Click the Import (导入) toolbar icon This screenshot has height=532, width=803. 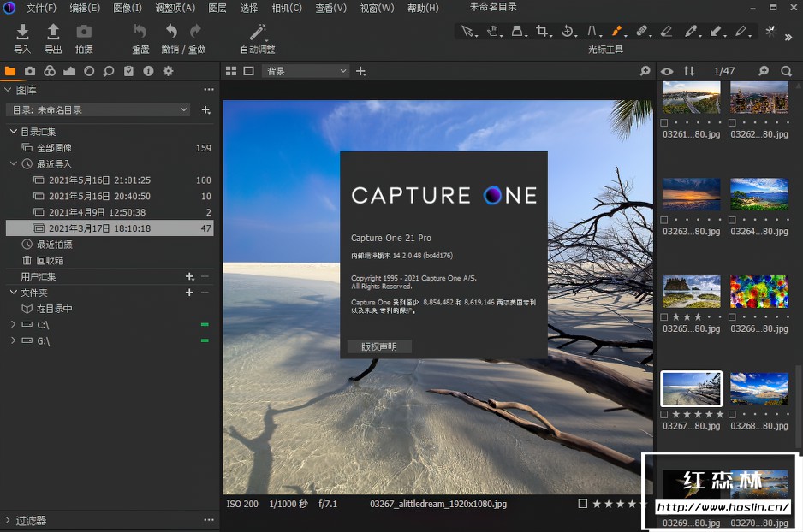click(22, 33)
